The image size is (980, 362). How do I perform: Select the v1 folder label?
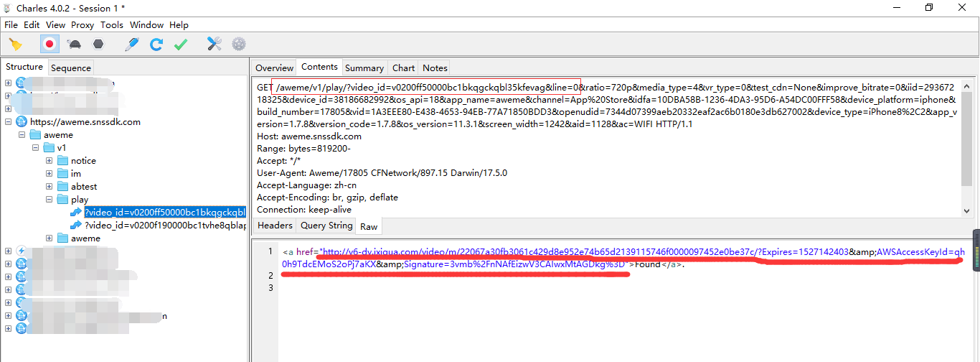point(62,148)
